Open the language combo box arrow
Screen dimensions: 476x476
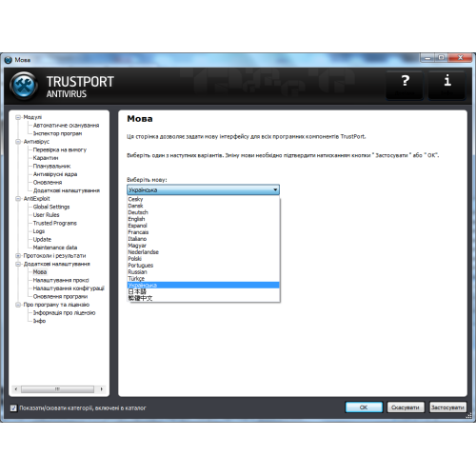275,189
